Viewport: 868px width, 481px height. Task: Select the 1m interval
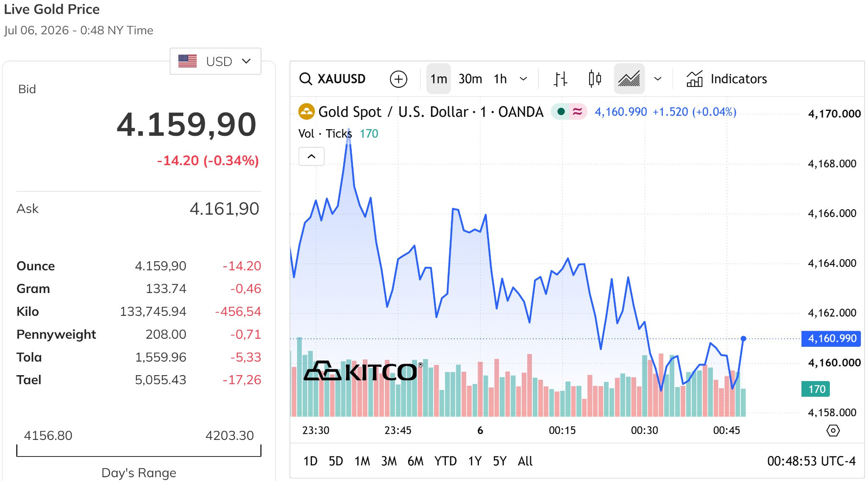(439, 79)
